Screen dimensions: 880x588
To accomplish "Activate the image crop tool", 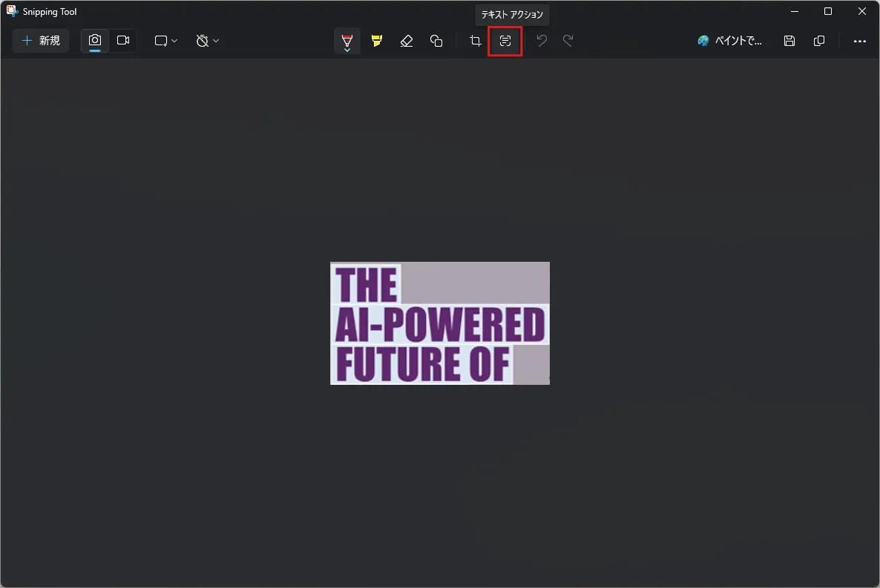I will [x=476, y=41].
